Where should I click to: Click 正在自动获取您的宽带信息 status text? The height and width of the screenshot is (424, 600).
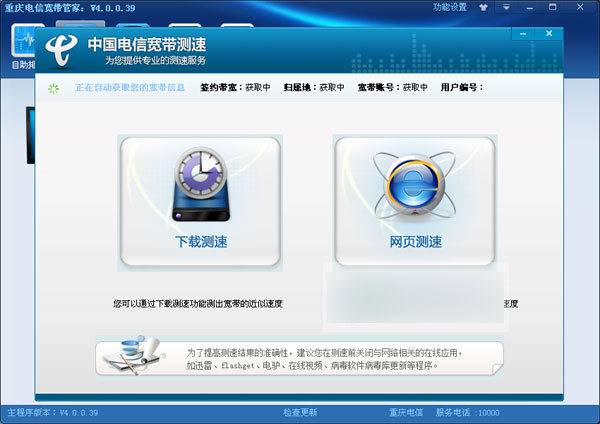[x=130, y=87]
